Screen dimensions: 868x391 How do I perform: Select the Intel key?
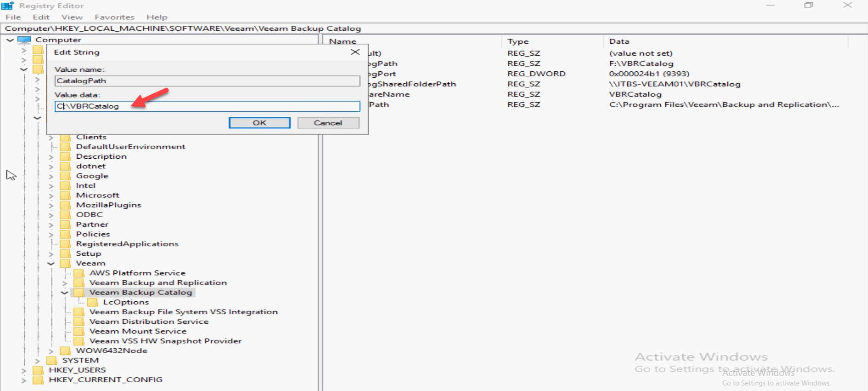click(85, 186)
